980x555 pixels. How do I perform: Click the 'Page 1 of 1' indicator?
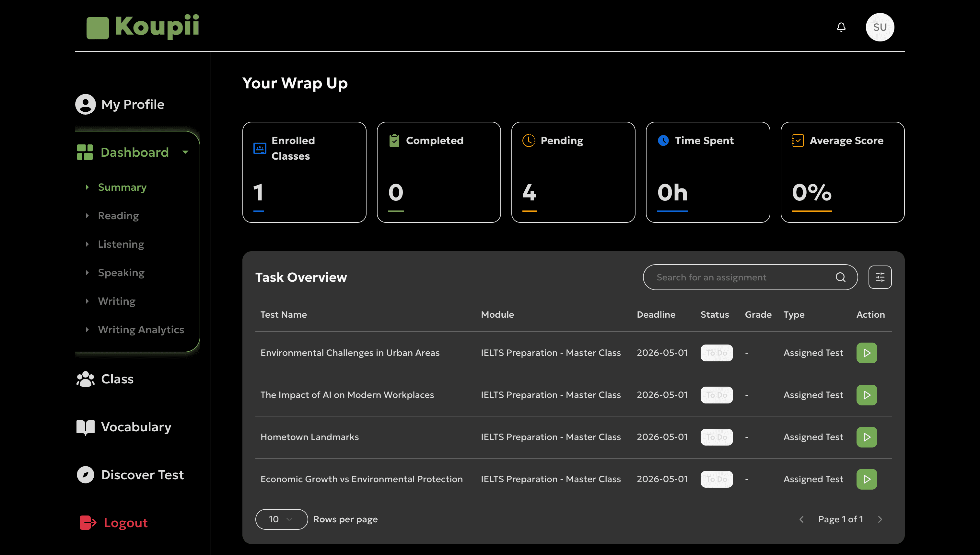[x=840, y=519]
